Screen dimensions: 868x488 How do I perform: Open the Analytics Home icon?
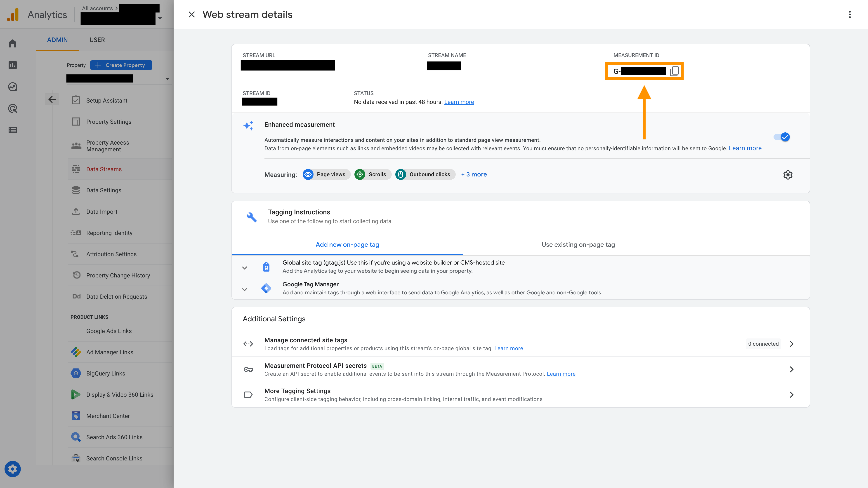click(x=12, y=43)
